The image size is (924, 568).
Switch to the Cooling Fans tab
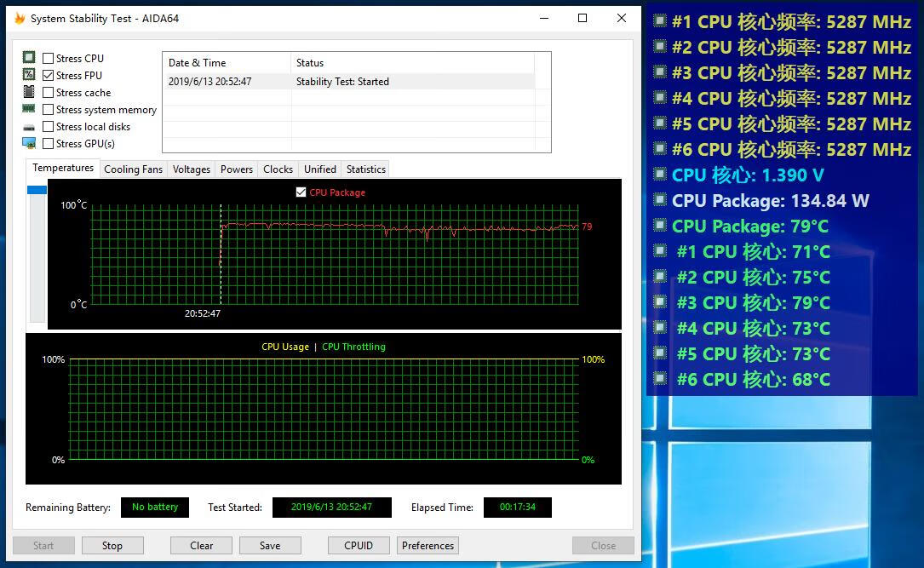tap(133, 169)
